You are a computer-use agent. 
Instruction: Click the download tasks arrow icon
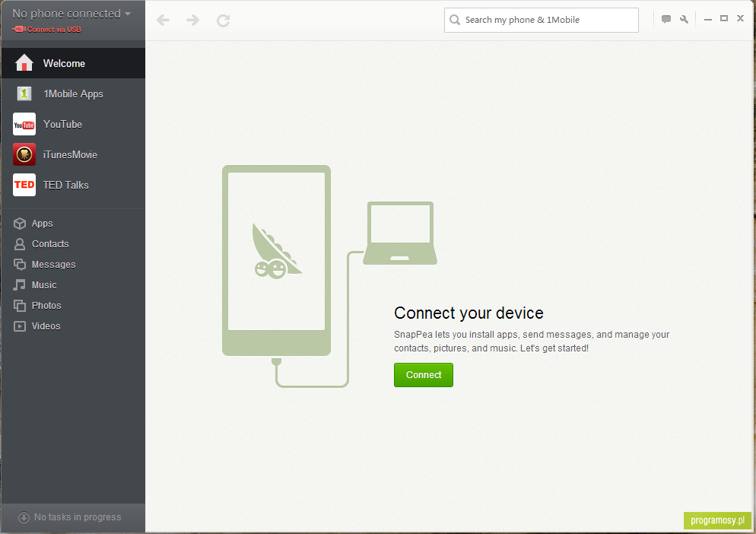(x=24, y=517)
